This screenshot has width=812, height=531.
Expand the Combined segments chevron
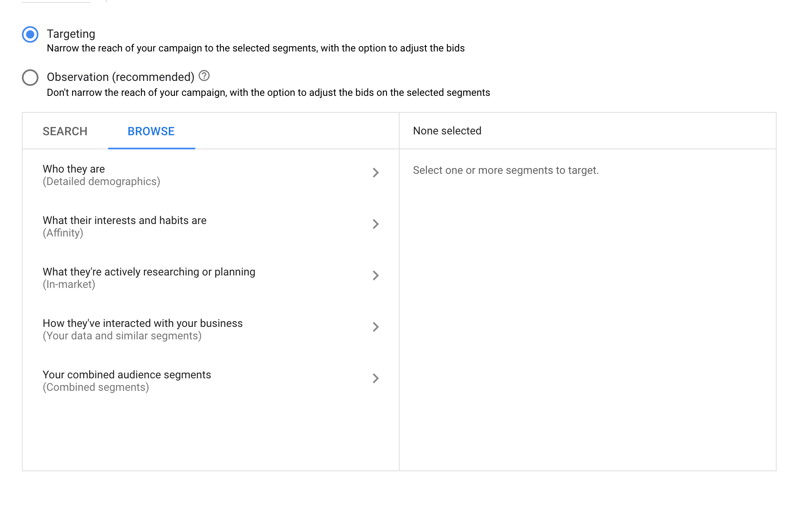tap(376, 378)
